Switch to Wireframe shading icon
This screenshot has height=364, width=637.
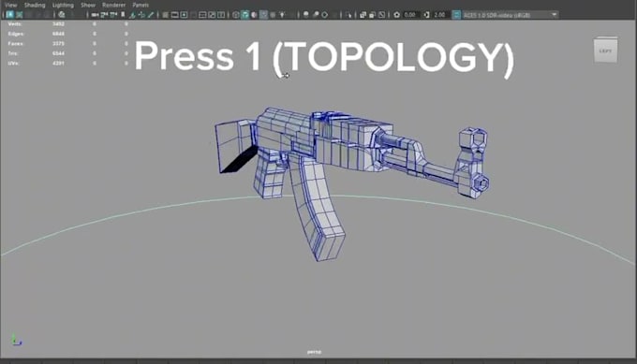coord(236,15)
